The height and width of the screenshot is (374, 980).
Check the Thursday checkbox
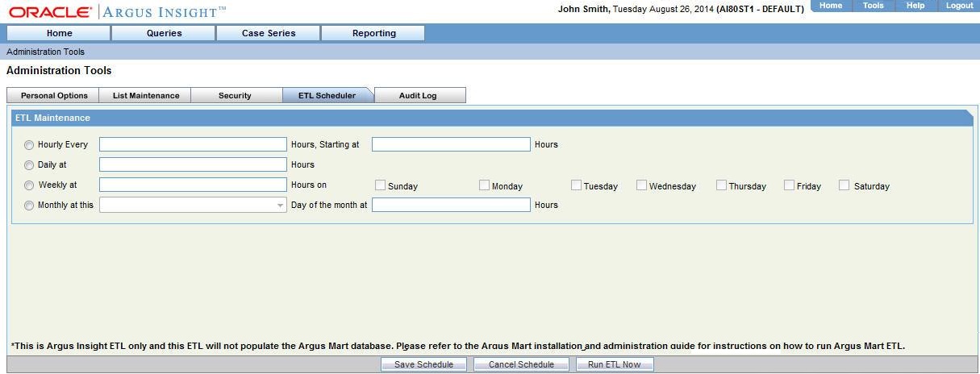(x=721, y=185)
